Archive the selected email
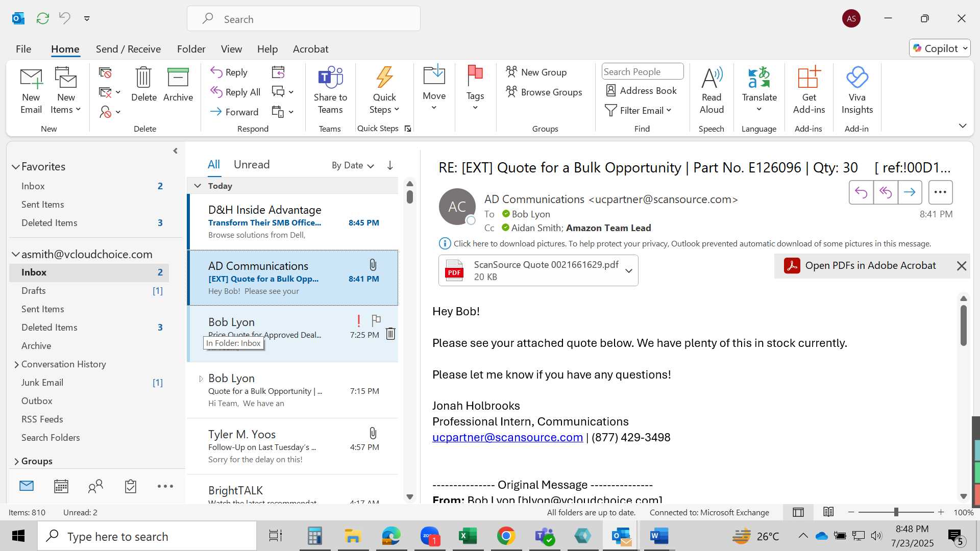The height and width of the screenshot is (551, 980). click(x=178, y=85)
